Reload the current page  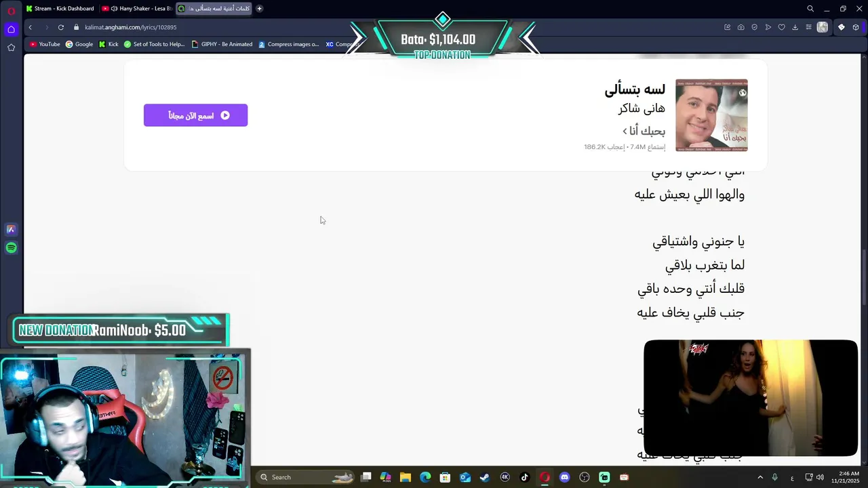point(60,27)
